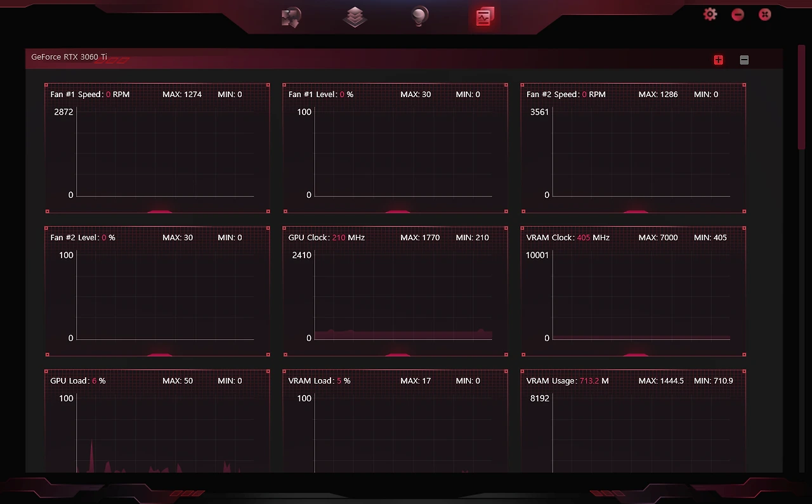Click the 210 MHz GPU clock reading
Image resolution: width=812 pixels, height=504 pixels.
pyautogui.click(x=348, y=238)
